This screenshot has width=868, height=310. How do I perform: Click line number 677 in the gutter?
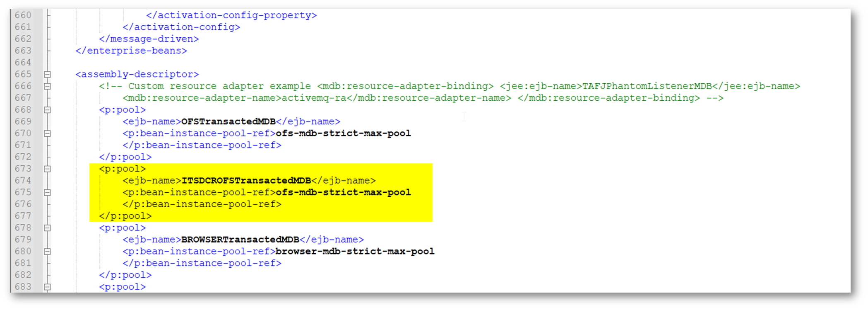tap(23, 216)
